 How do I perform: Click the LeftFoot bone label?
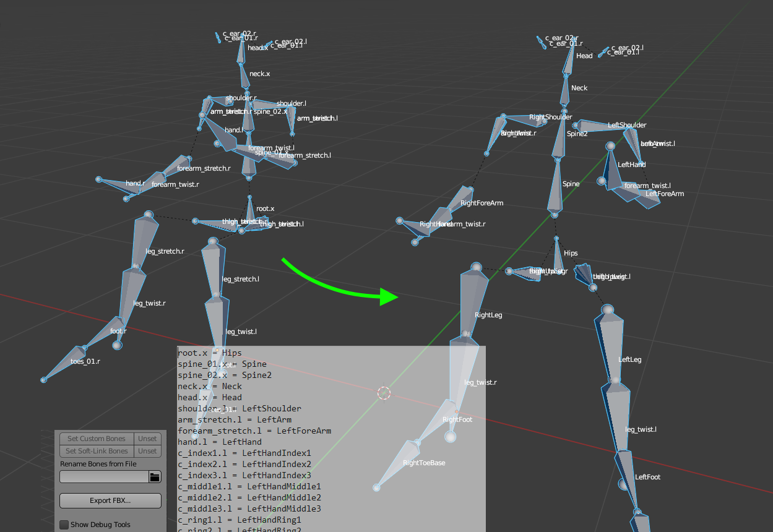(x=648, y=477)
